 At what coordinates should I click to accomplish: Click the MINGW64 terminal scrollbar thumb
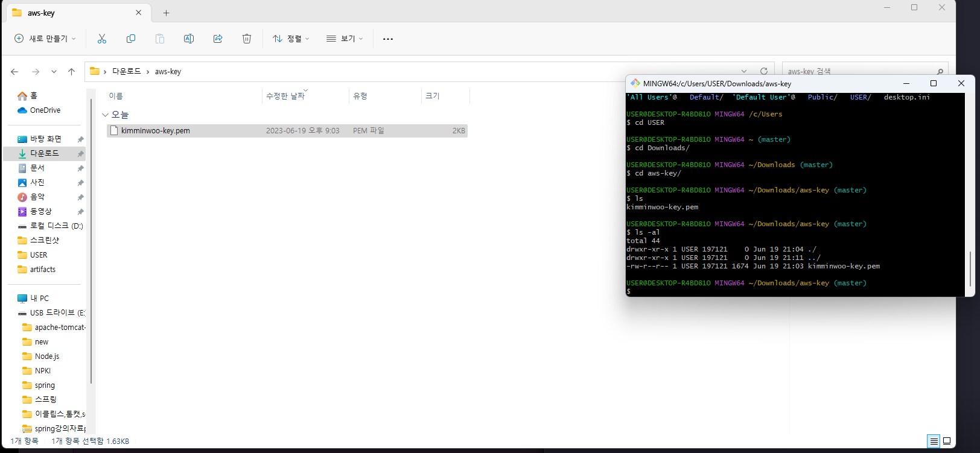click(970, 270)
